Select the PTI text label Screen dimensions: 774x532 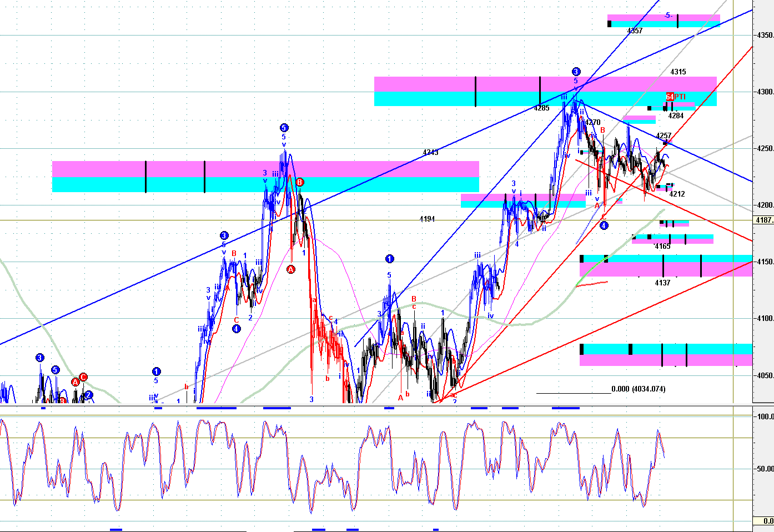click(x=680, y=97)
